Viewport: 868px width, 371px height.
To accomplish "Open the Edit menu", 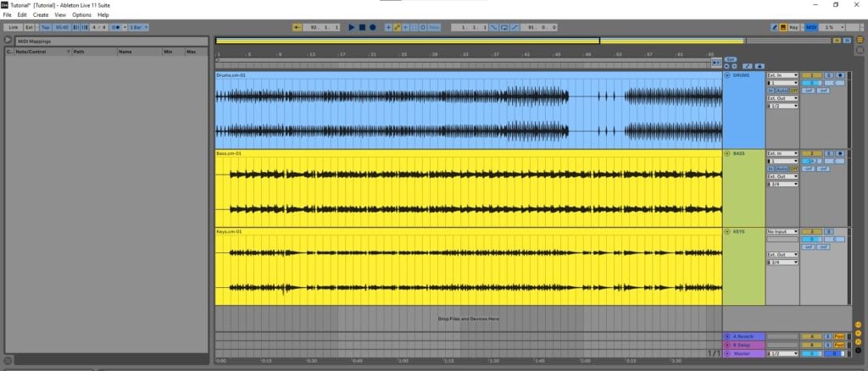I will pyautogui.click(x=22, y=15).
